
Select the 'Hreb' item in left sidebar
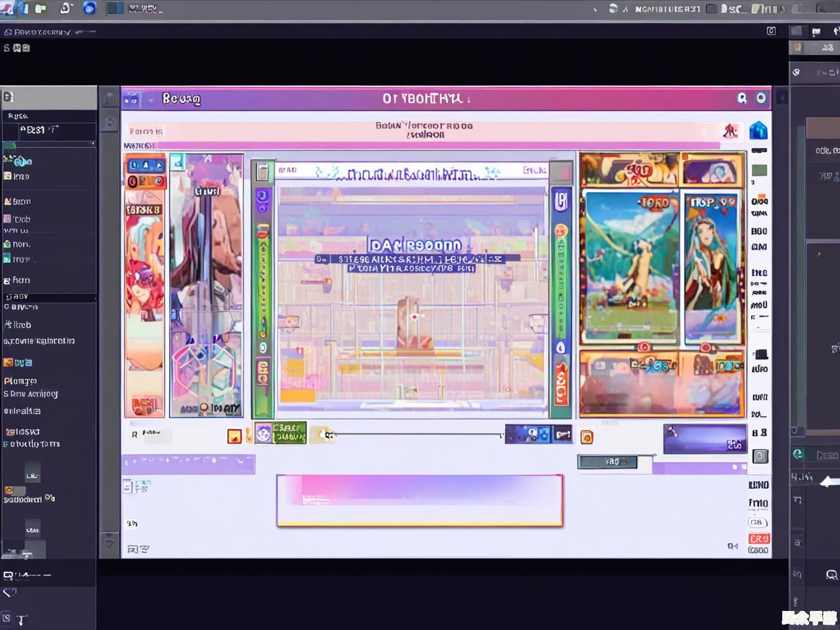pos(21,325)
